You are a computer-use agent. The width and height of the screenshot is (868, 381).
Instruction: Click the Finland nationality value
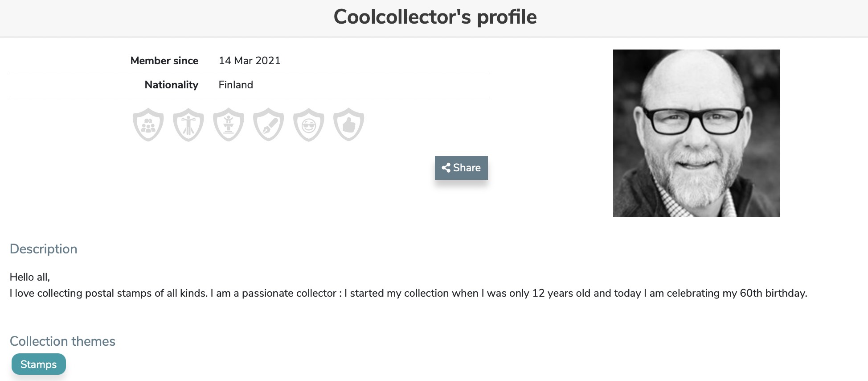click(236, 85)
